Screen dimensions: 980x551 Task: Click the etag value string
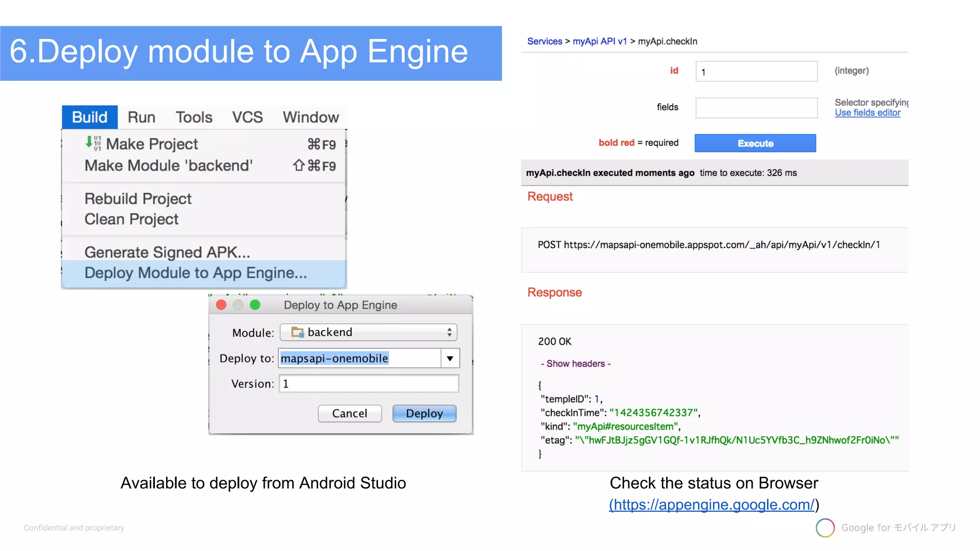click(737, 440)
